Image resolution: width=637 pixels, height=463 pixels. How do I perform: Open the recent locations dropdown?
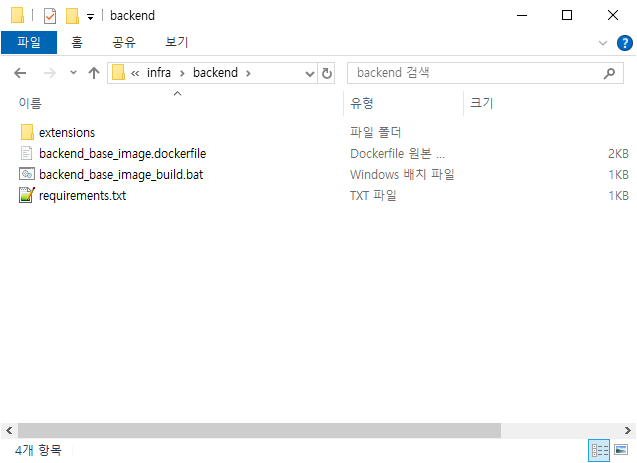point(73,73)
